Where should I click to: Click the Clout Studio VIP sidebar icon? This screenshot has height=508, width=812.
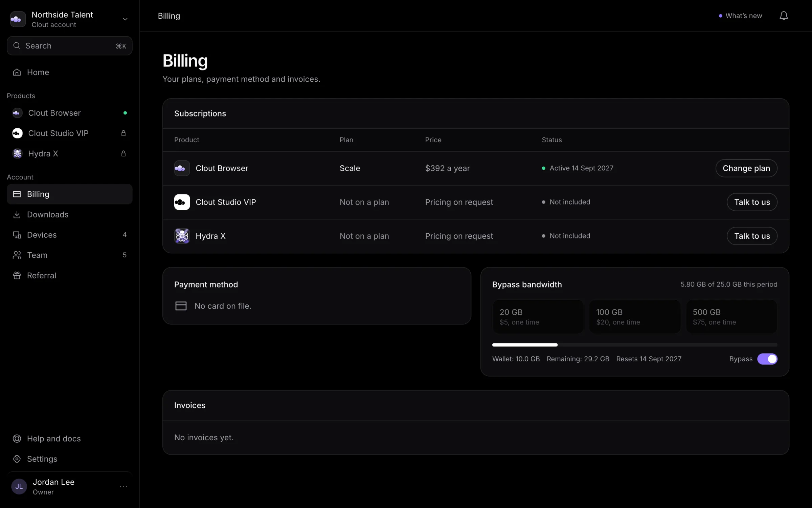click(x=17, y=133)
